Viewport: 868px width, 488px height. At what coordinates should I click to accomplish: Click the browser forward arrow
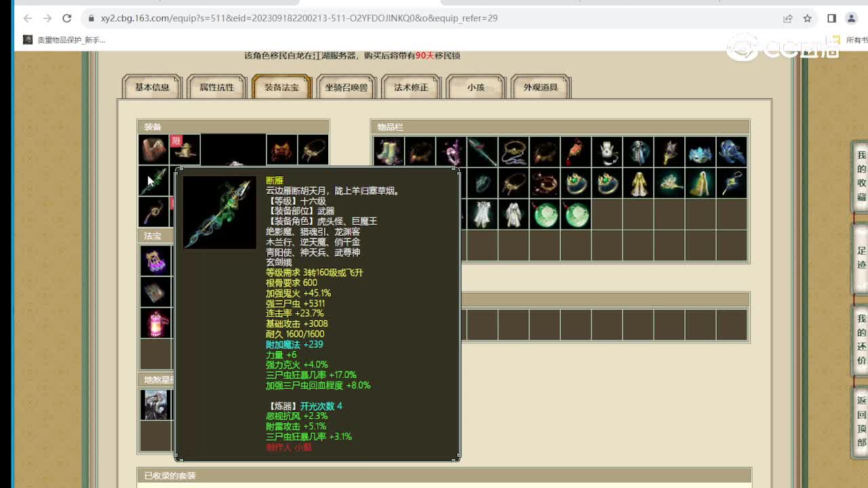pyautogui.click(x=47, y=18)
